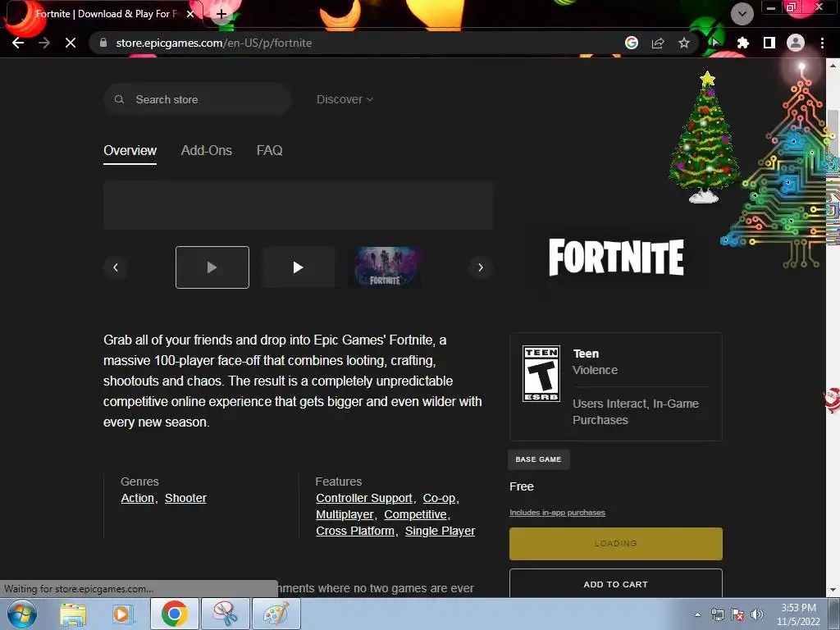Show hidden system tray icons
The height and width of the screenshot is (630, 840).
pos(697,614)
